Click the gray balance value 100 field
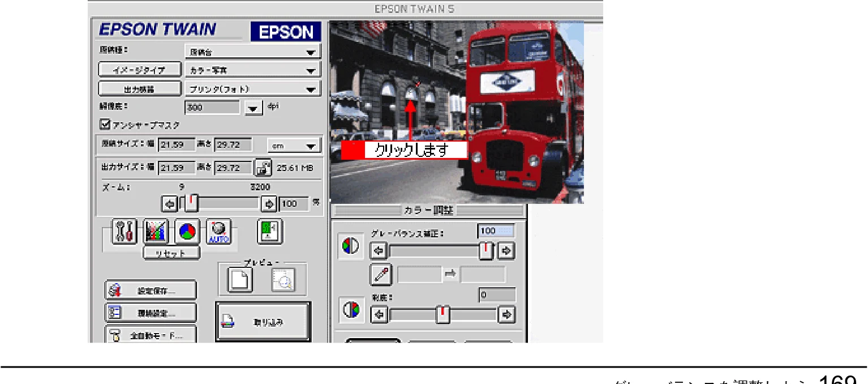Image resolution: width=868 pixels, height=384 pixels. click(x=496, y=231)
